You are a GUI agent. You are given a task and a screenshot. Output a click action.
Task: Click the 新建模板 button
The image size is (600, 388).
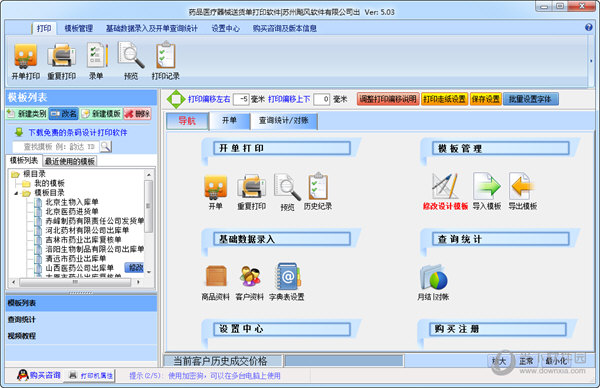click(101, 114)
